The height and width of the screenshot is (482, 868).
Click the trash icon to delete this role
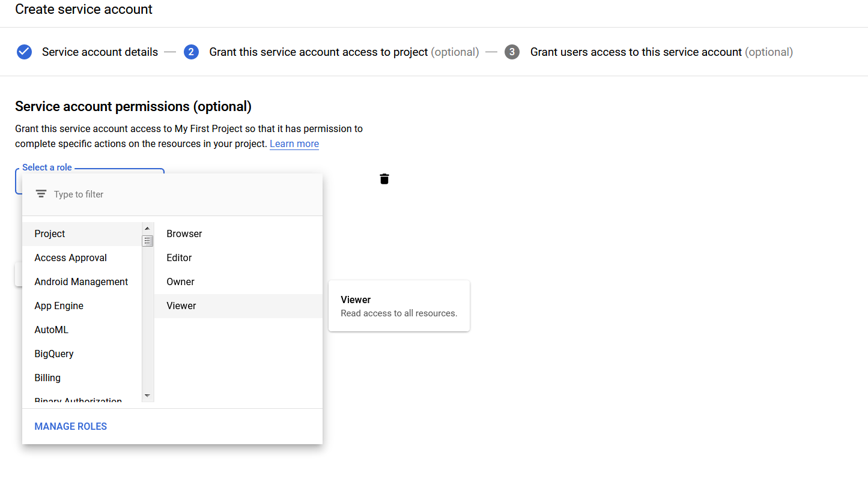[384, 178]
